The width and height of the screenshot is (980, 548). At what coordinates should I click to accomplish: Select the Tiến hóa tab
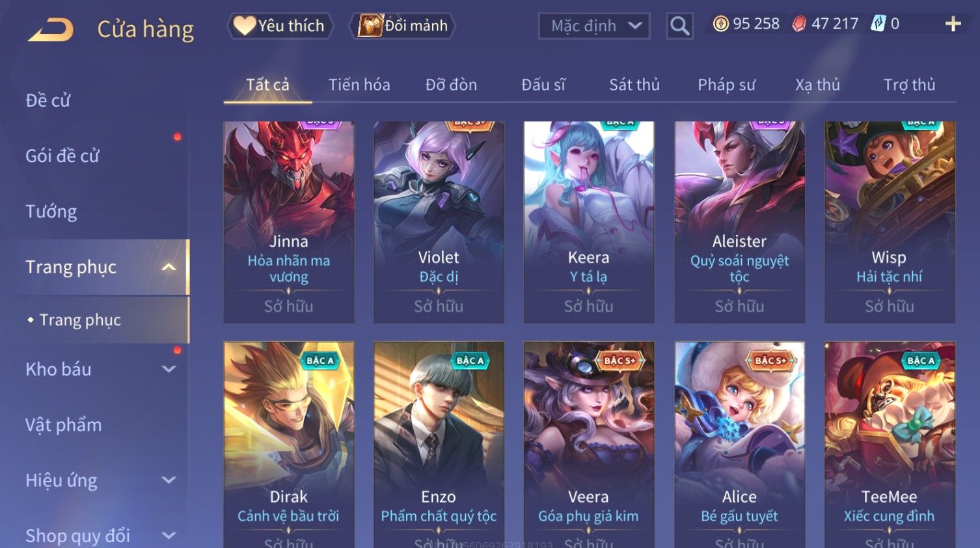pyautogui.click(x=359, y=85)
